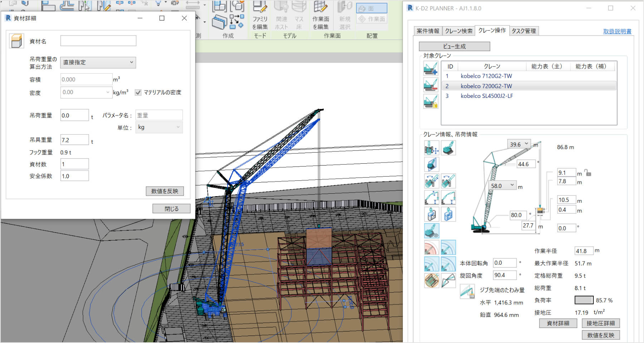Select the 作業面 placement option in the ribbon
Image resolution: width=644 pixels, height=343 pixels.
[372, 19]
